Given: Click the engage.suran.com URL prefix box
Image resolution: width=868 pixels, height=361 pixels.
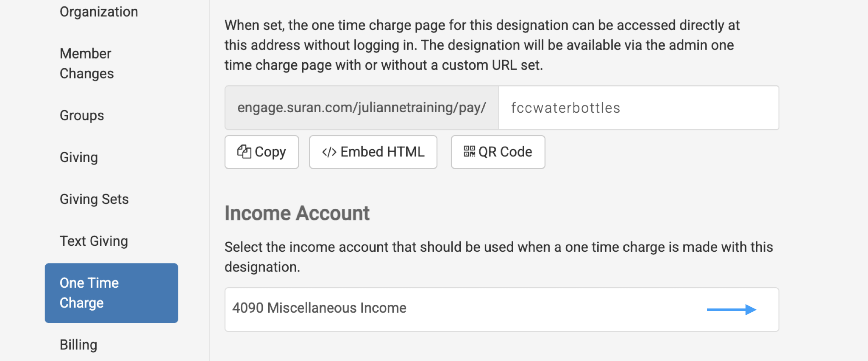Looking at the screenshot, I should [x=362, y=108].
